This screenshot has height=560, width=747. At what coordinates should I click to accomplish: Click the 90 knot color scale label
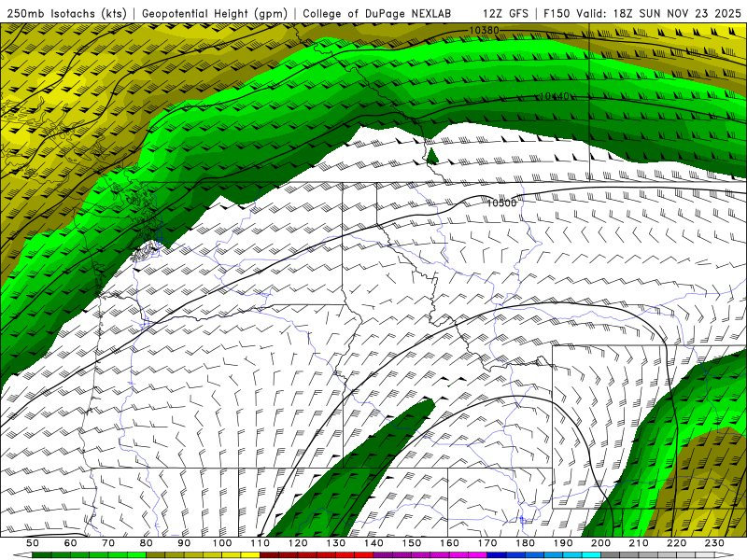[x=184, y=543]
